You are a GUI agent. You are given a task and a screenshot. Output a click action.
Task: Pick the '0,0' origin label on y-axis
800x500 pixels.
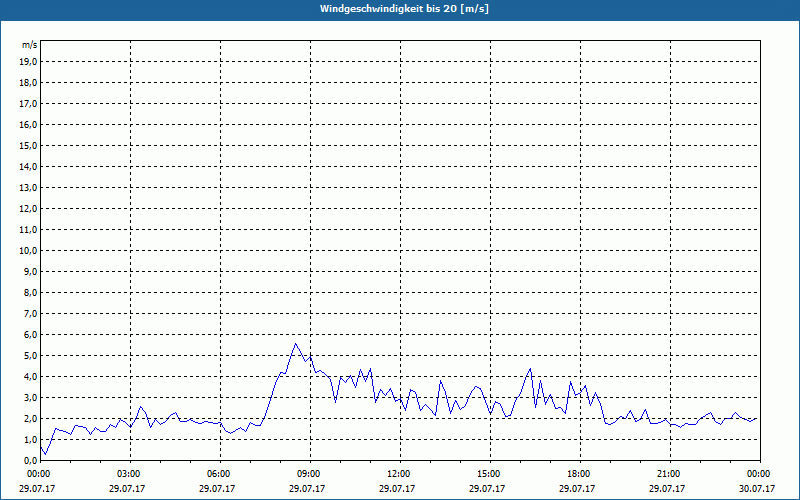(30, 460)
